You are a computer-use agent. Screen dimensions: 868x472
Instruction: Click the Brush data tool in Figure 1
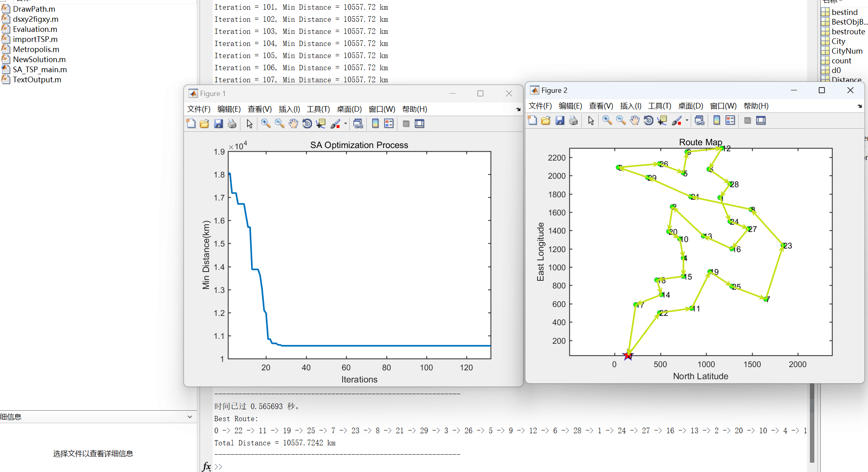pyautogui.click(x=335, y=124)
